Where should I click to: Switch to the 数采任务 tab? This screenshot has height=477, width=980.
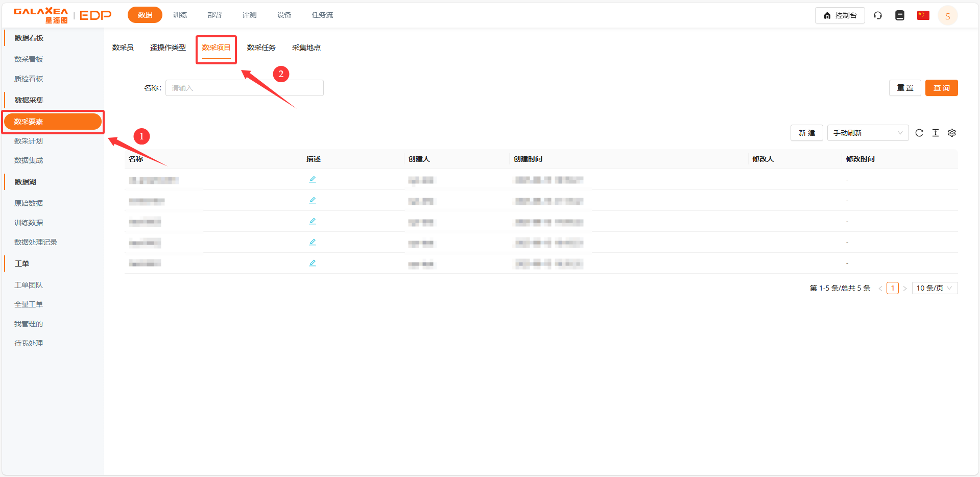tap(261, 47)
